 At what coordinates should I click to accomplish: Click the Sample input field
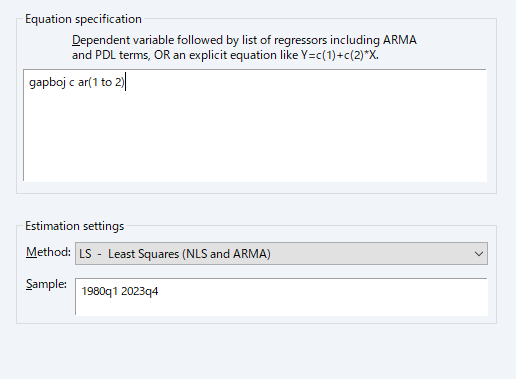pyautogui.click(x=281, y=297)
